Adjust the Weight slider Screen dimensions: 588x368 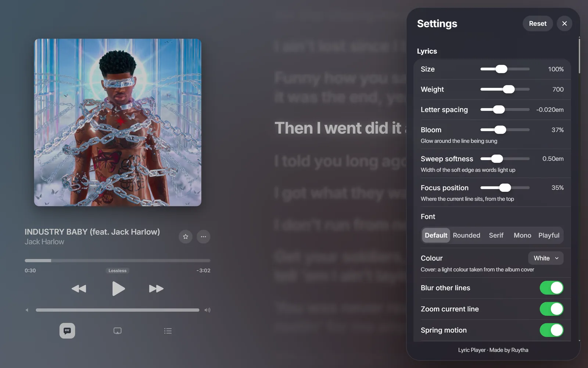pyautogui.click(x=505, y=89)
